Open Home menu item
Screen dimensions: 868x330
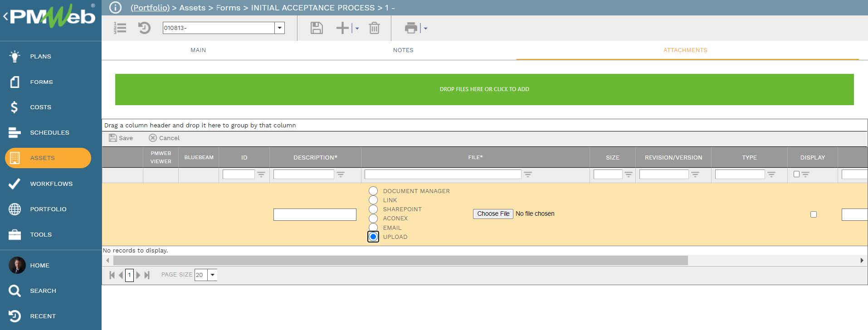(x=39, y=265)
